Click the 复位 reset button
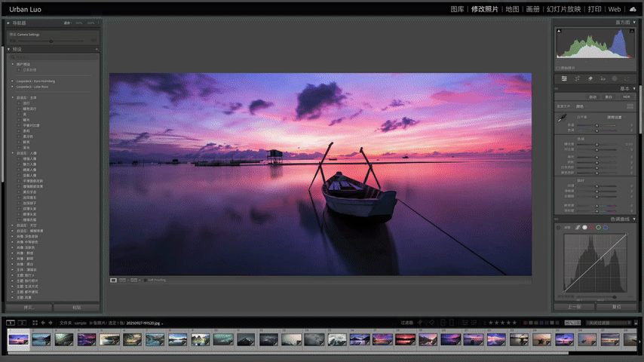Image resolution: width=644 pixels, height=362 pixels. (616, 307)
